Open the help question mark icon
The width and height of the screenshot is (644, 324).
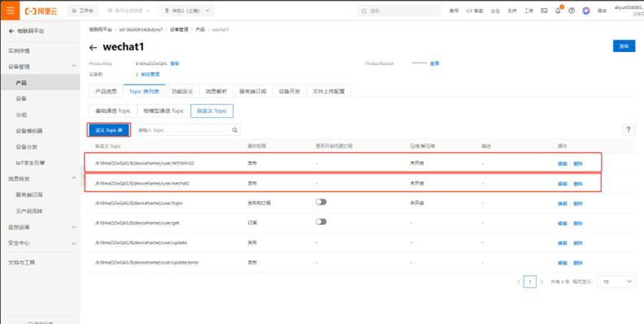click(x=572, y=11)
